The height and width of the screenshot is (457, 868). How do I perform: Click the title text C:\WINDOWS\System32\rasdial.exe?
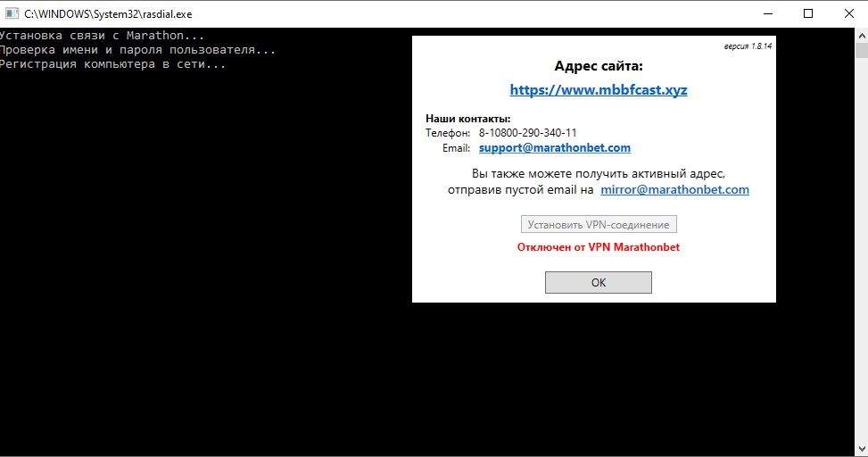coord(108,14)
